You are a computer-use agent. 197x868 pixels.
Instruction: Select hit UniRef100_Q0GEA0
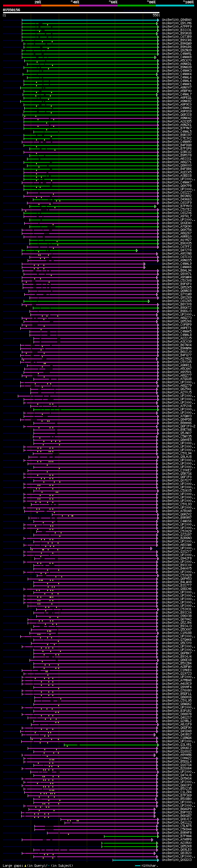coord(177,223)
